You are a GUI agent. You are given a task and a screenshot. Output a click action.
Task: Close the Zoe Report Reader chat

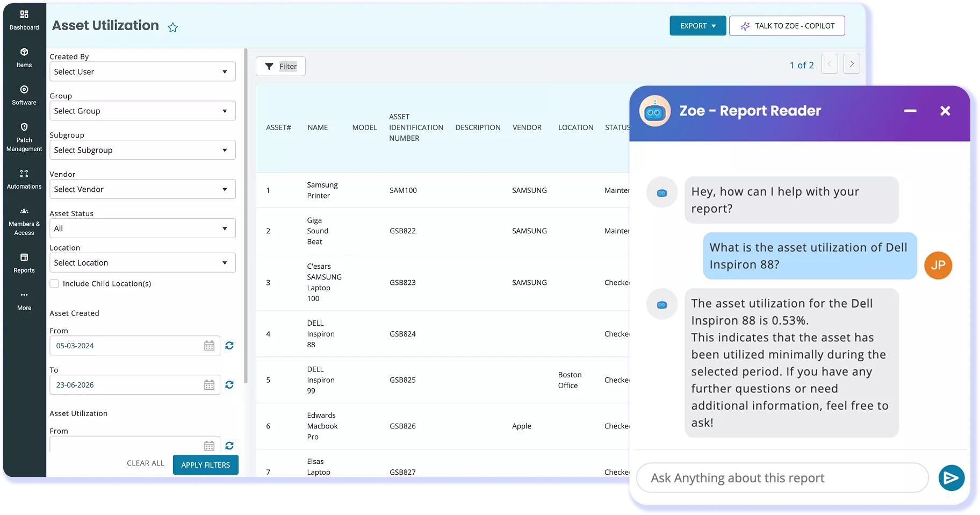tap(945, 111)
